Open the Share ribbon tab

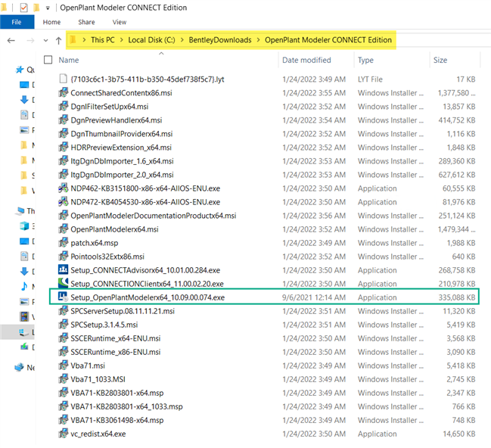pos(86,22)
